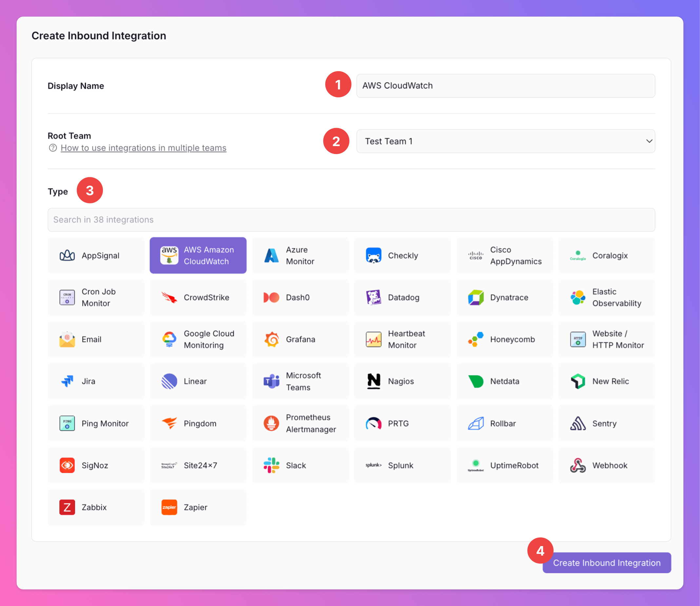Pick the Zabbix integration icon
Screen dimensions: 700x606
(x=67, y=507)
